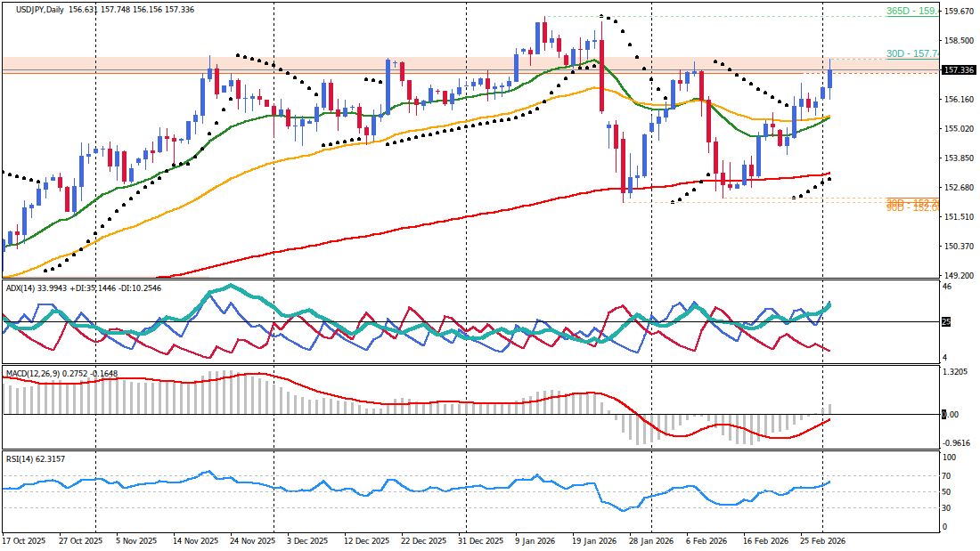Click the 150.370 price axis value
This screenshot has width=980, height=551.
960,247
